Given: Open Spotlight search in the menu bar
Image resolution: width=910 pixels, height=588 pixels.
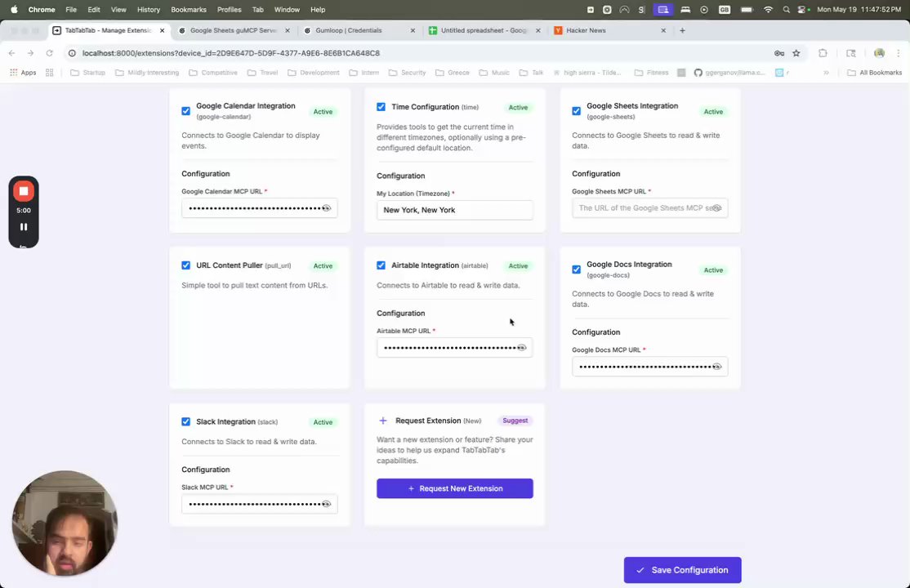Looking at the screenshot, I should pyautogui.click(x=787, y=9).
